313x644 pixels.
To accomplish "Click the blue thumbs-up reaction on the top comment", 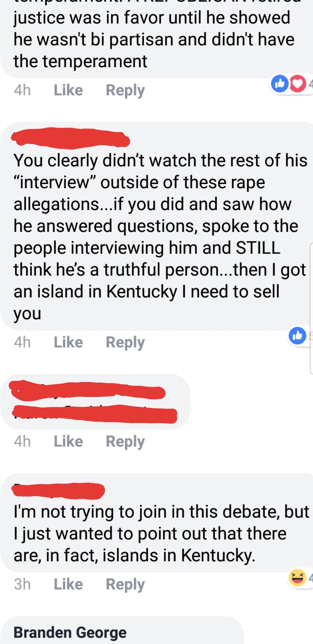I will [x=280, y=84].
